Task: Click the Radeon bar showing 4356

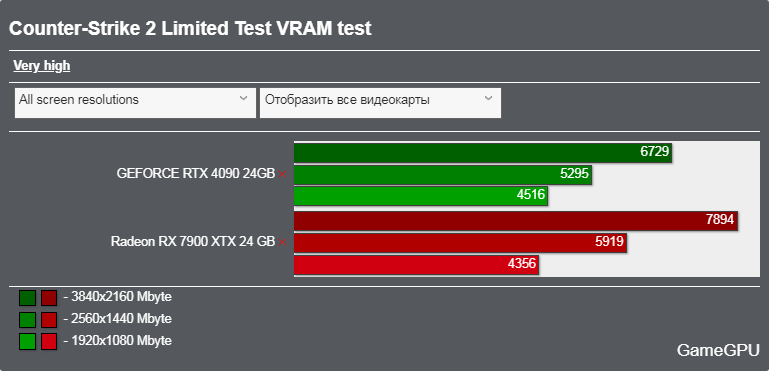Action: coord(416,265)
